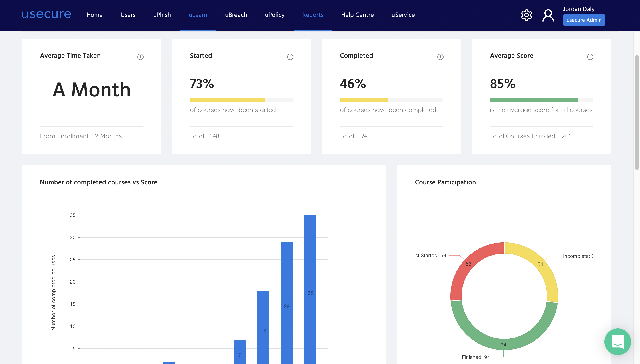
Task: Visit the Help Centre
Action: [357, 15]
